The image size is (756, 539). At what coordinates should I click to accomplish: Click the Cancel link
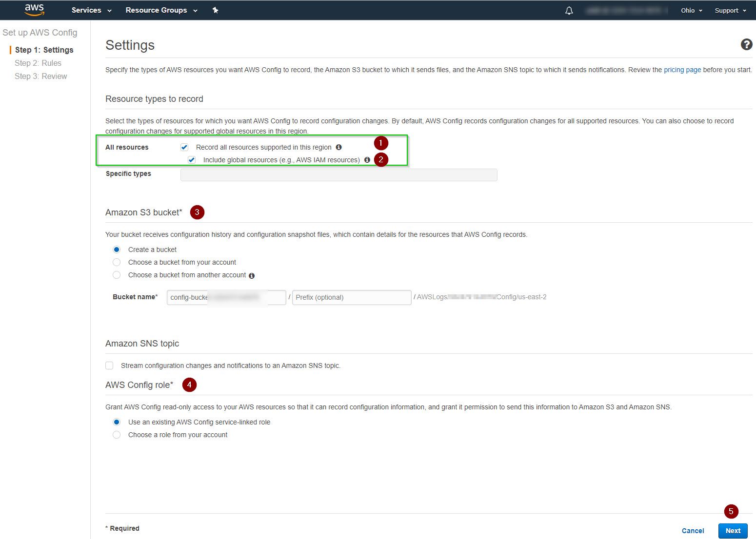coord(693,531)
